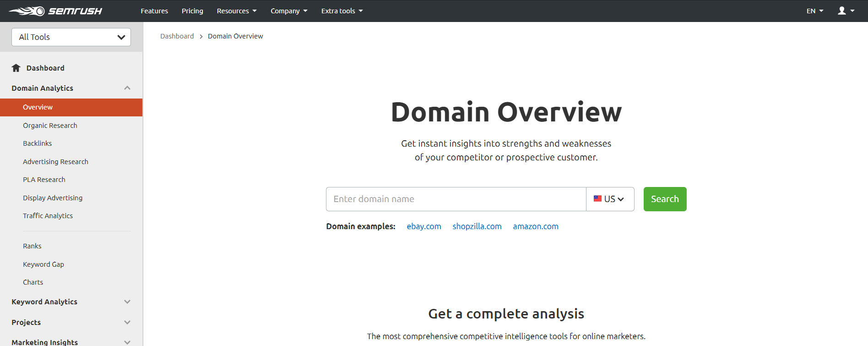Open Traffic Analytics

[x=48, y=216]
